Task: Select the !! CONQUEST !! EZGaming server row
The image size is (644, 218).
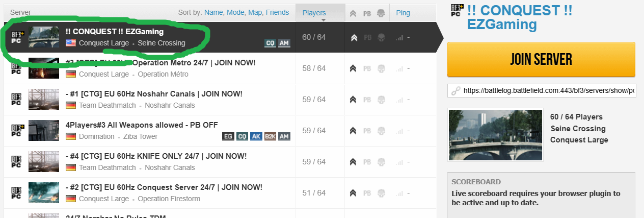Action: (x=220, y=37)
